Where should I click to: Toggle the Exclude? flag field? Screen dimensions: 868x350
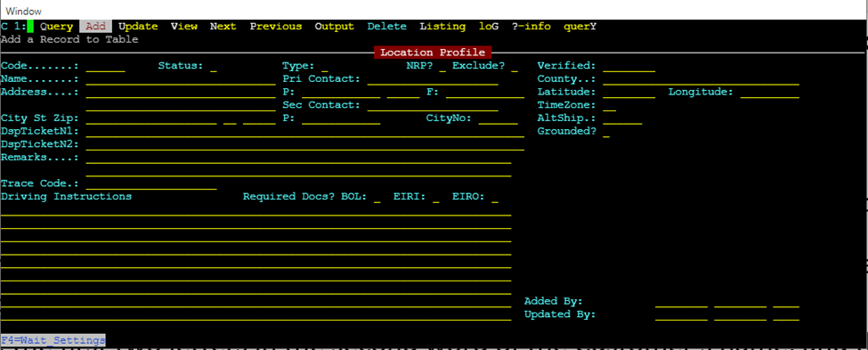pos(515,67)
